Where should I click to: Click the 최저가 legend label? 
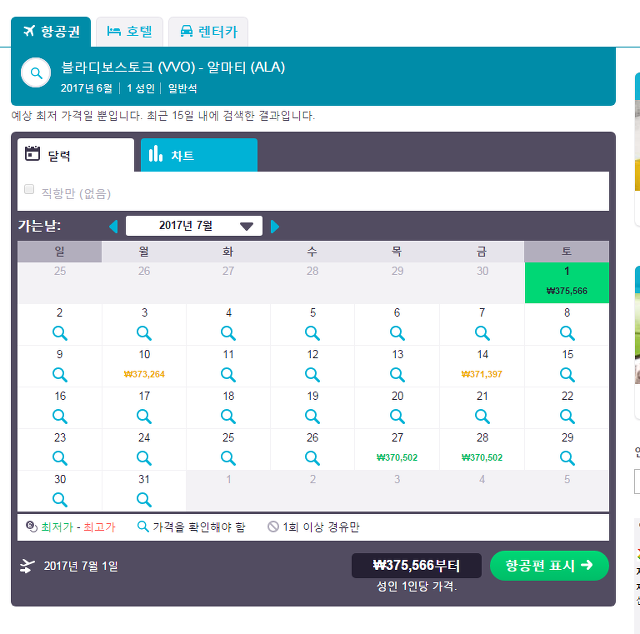(x=57, y=527)
